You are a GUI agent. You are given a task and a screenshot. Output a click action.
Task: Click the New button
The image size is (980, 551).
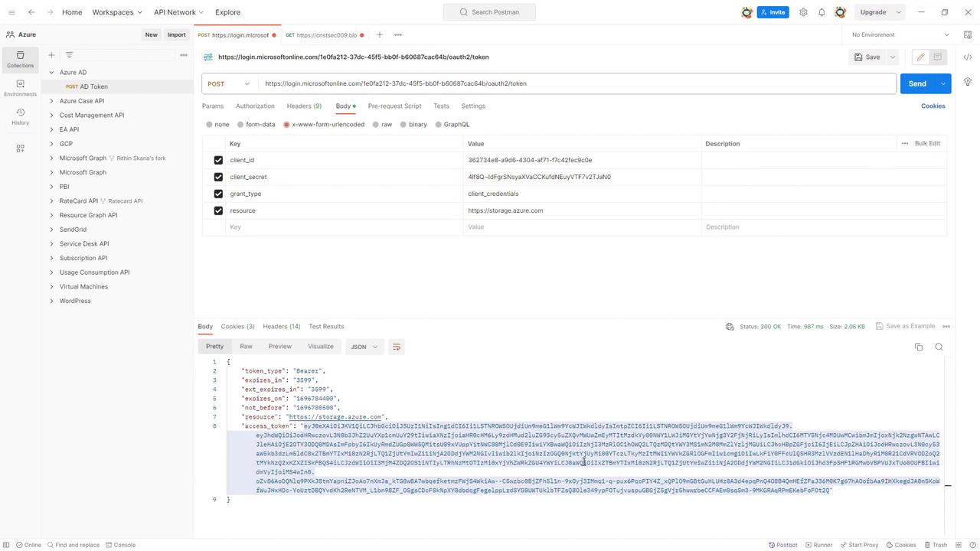click(x=152, y=34)
